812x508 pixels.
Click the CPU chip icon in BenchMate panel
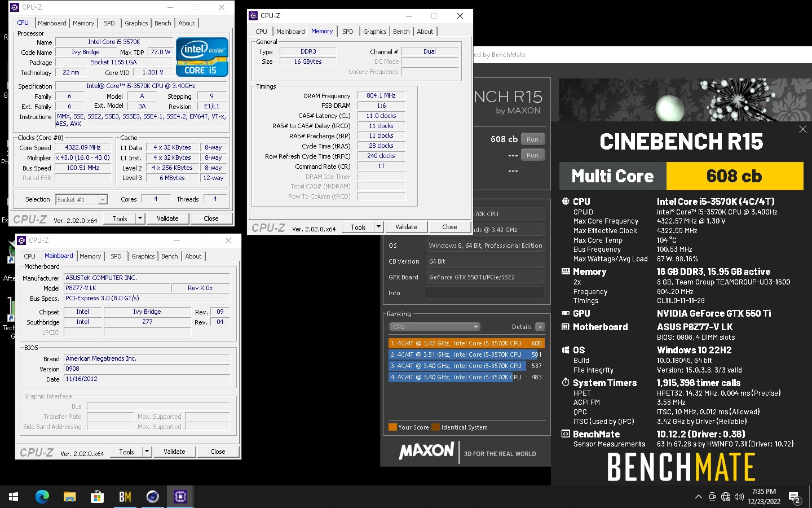click(x=566, y=202)
